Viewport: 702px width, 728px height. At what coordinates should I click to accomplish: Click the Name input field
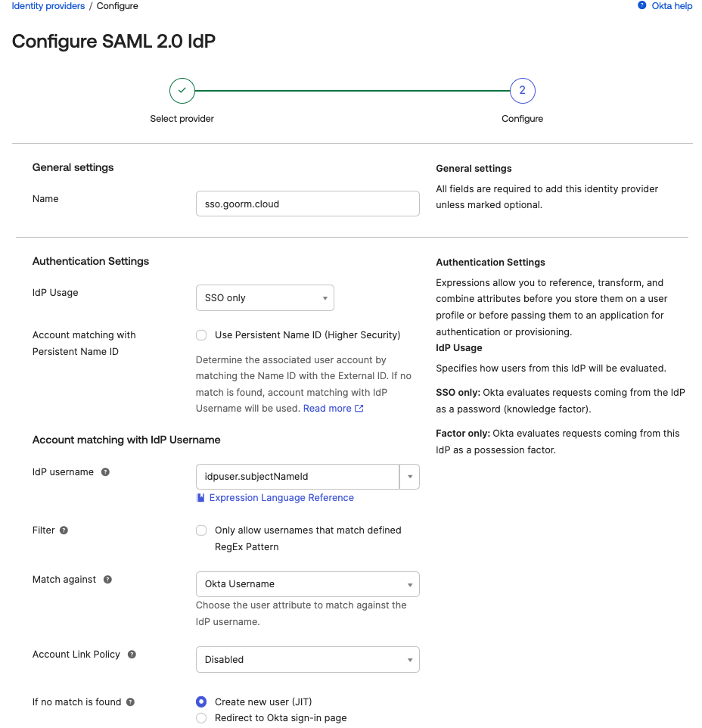[307, 204]
